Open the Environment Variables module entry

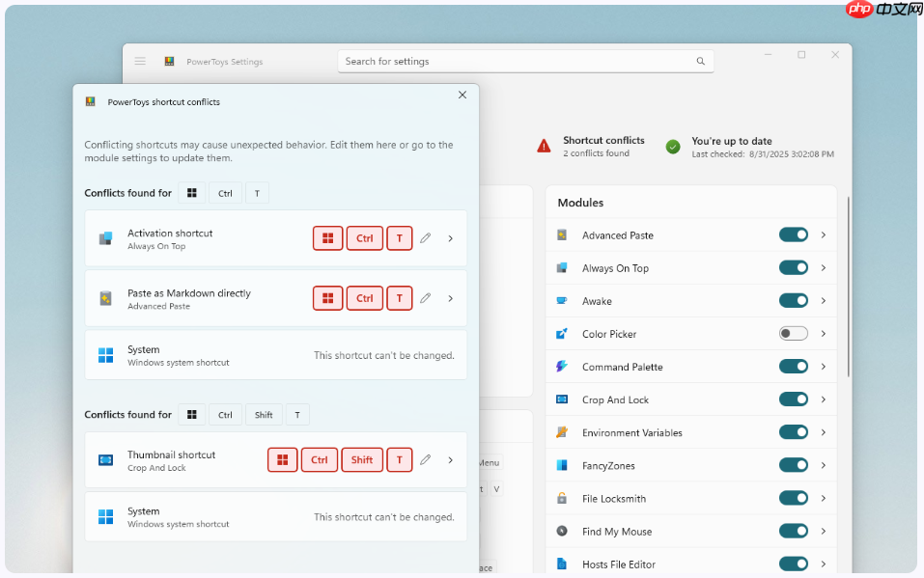click(631, 433)
